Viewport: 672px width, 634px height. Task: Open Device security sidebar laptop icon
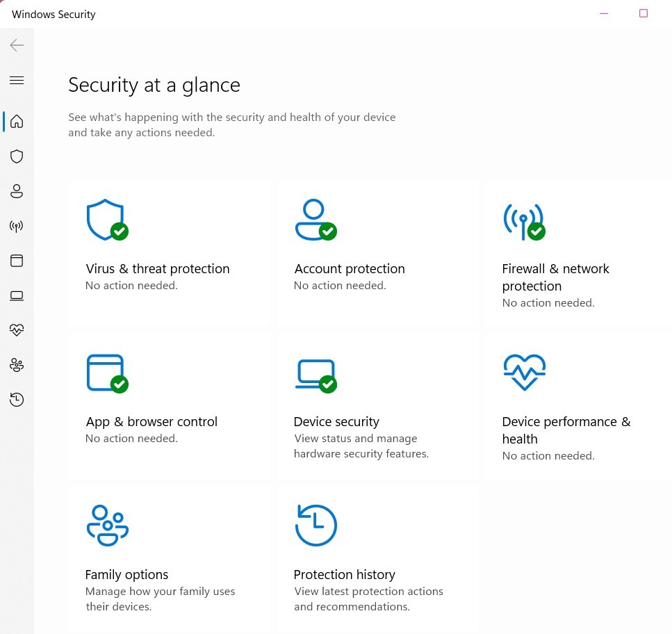17,295
